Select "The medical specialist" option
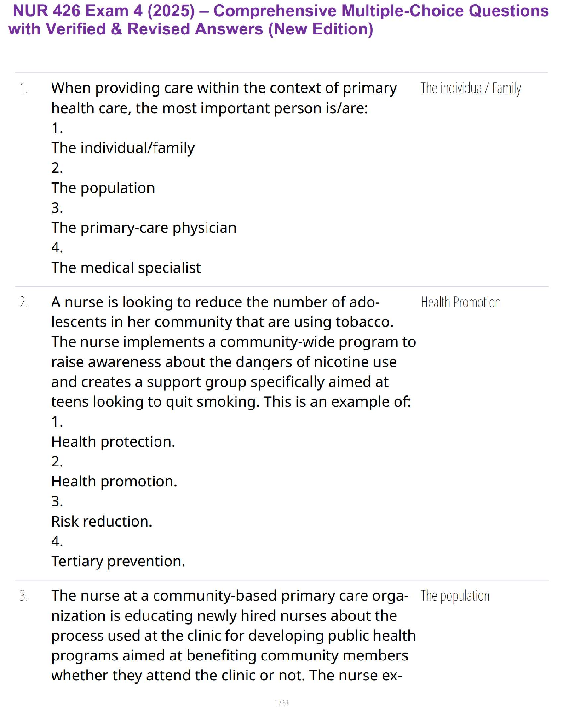This screenshot has width=563, height=728. click(126, 267)
